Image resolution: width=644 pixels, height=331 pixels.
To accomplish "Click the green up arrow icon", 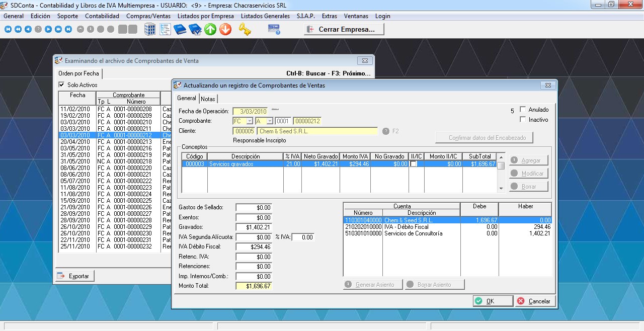I will tap(210, 29).
